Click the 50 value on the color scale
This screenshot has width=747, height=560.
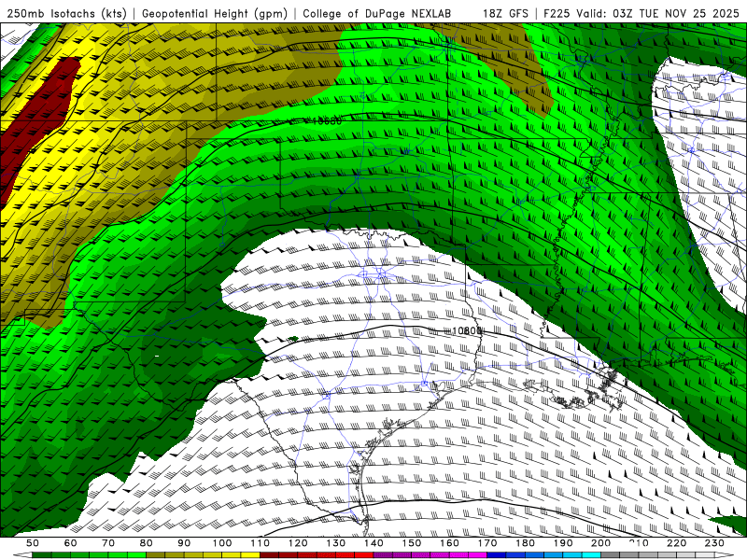click(x=33, y=543)
